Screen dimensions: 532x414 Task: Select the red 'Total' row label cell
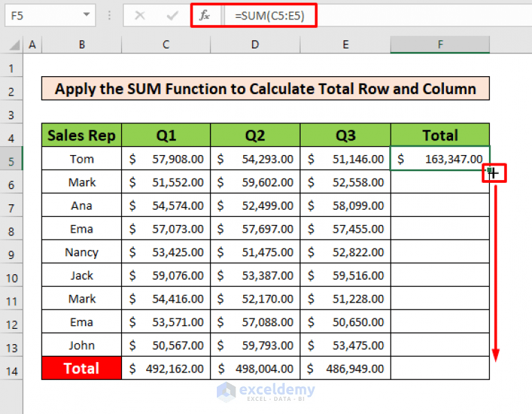pyautogui.click(x=82, y=368)
